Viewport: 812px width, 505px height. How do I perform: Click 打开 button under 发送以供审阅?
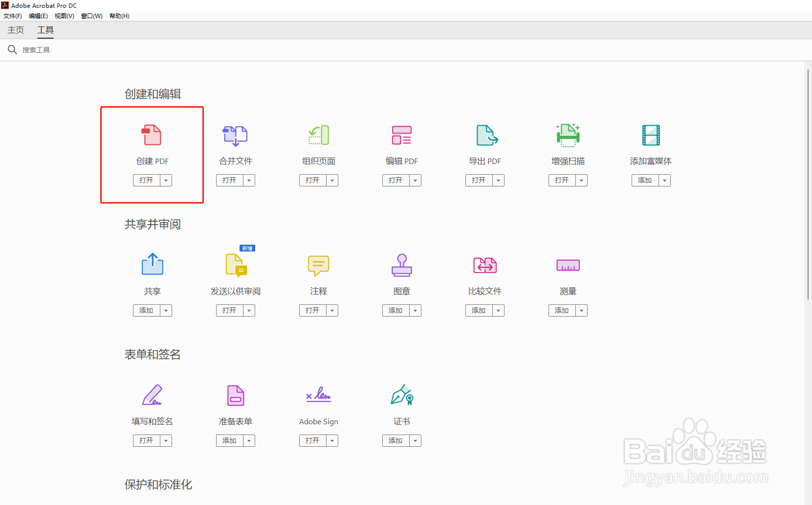pyautogui.click(x=230, y=311)
